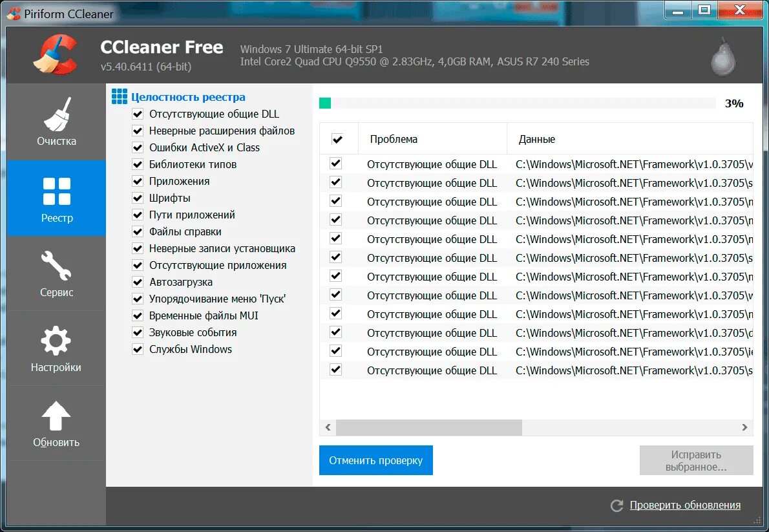Toggle Файлы справки checkbox
This screenshot has height=532, width=769.
[x=138, y=231]
